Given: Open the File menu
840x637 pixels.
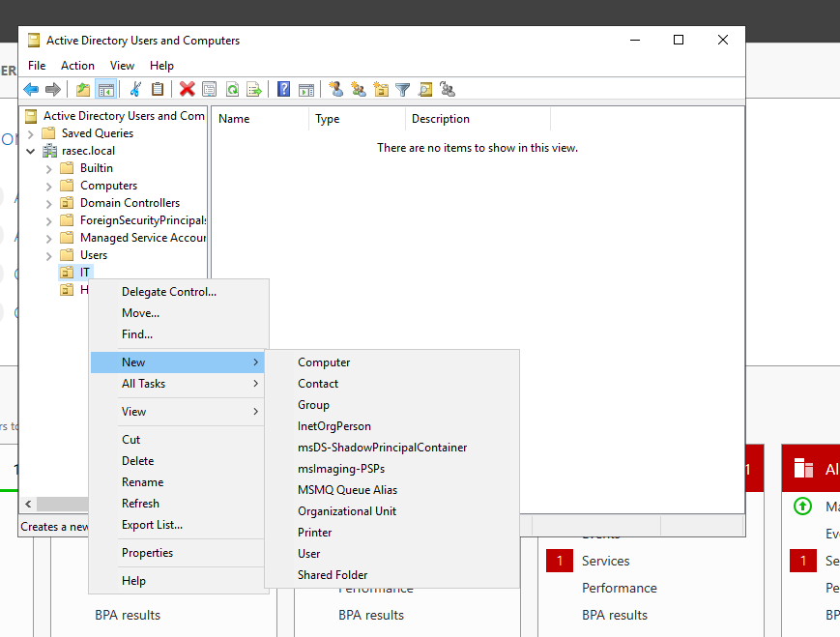Looking at the screenshot, I should coord(37,66).
